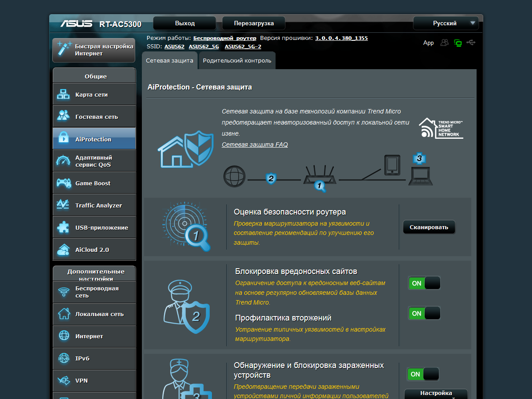Click the Карта сети network map icon

coord(63,94)
